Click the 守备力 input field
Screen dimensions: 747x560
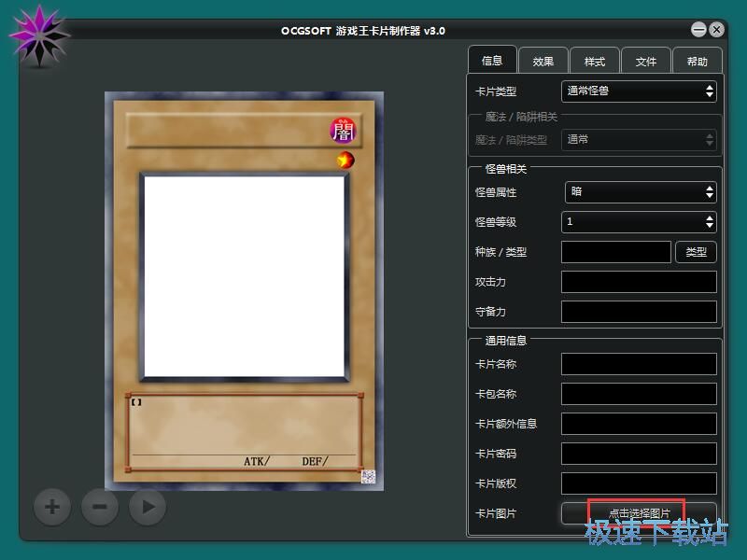click(x=639, y=312)
